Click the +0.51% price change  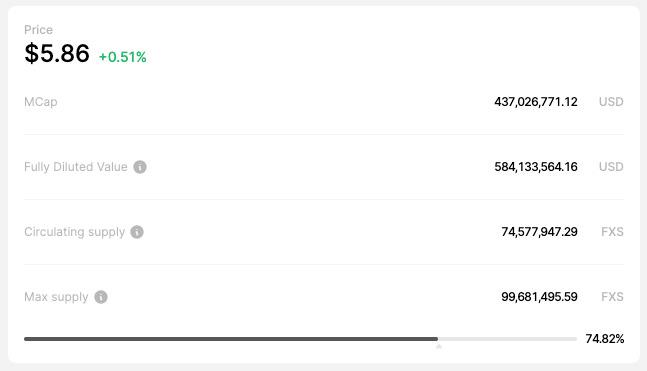pos(123,57)
